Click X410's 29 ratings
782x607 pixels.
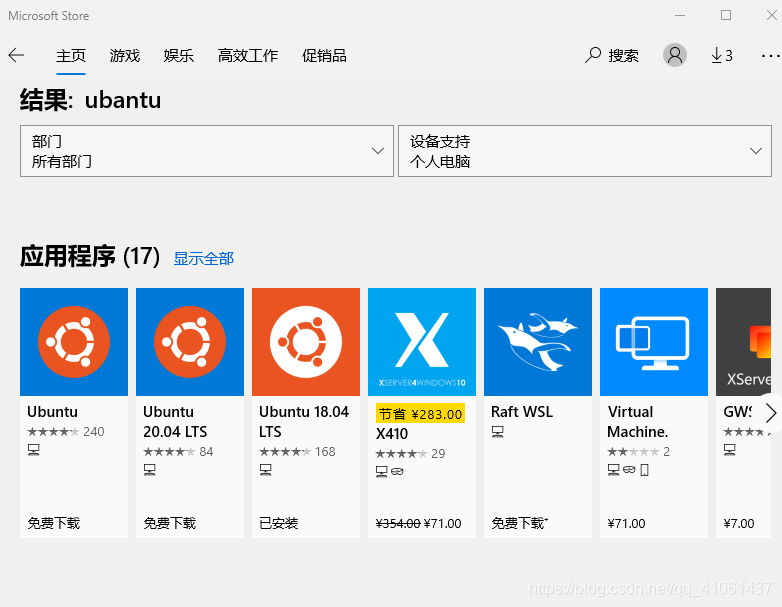(410, 454)
